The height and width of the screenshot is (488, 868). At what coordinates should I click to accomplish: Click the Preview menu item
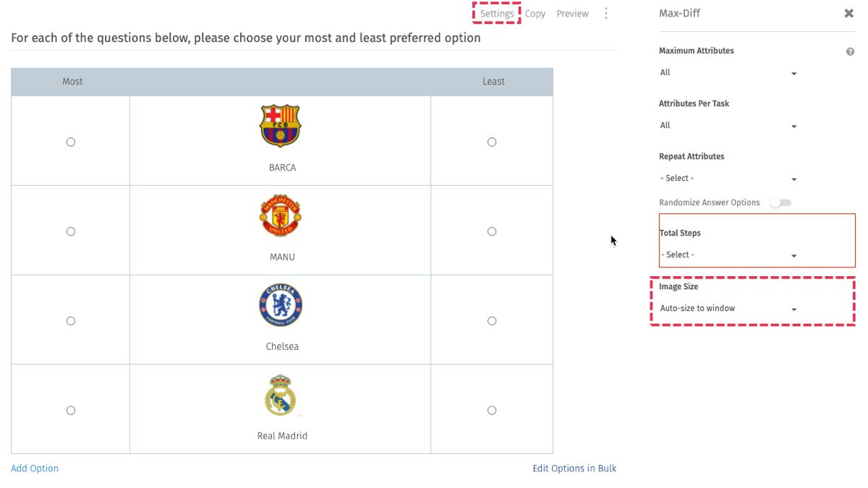[572, 14]
